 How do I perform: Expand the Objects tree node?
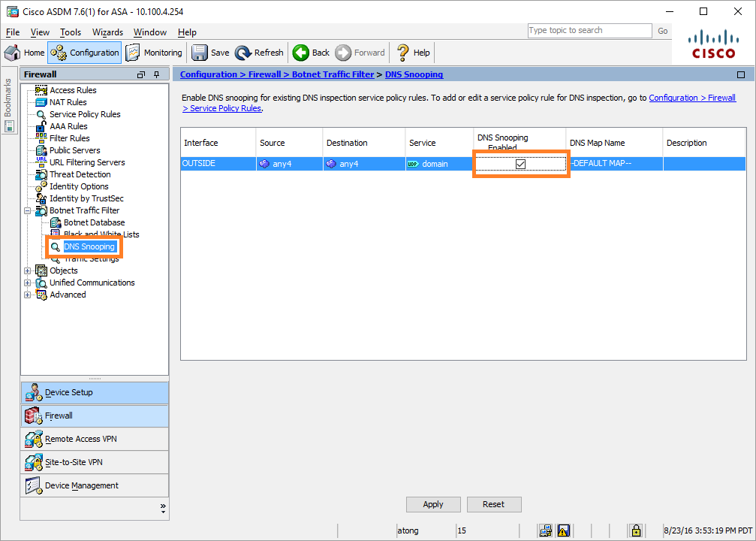[x=28, y=270]
